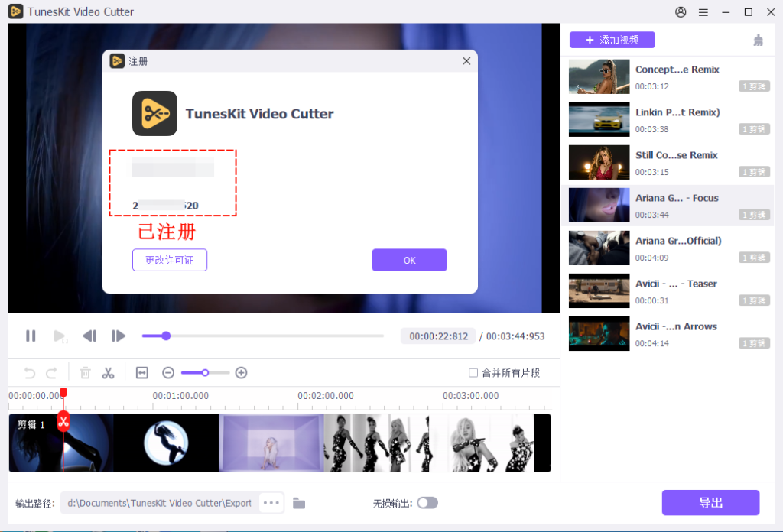Open the hamburger menu in title bar

[703, 12]
